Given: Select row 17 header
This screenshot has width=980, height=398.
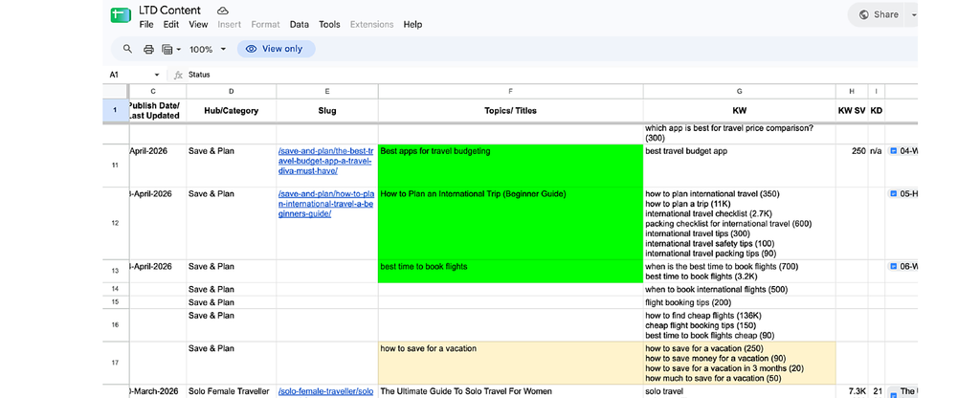Looking at the screenshot, I should tap(115, 363).
